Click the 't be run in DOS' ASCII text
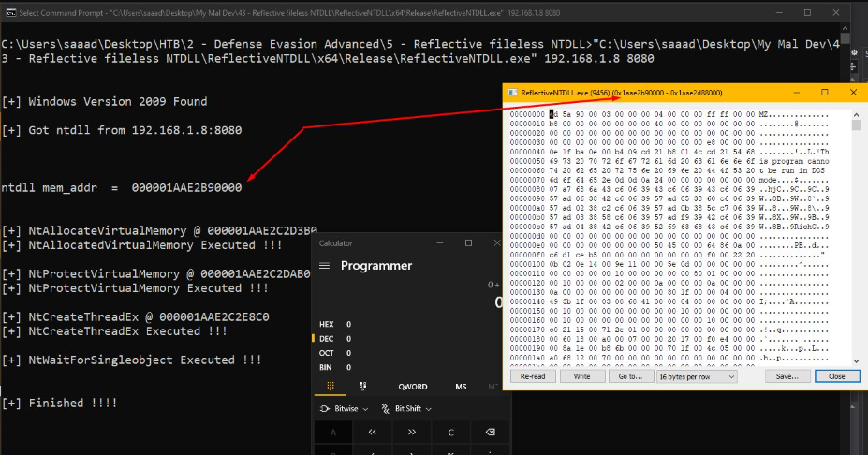 click(x=792, y=170)
